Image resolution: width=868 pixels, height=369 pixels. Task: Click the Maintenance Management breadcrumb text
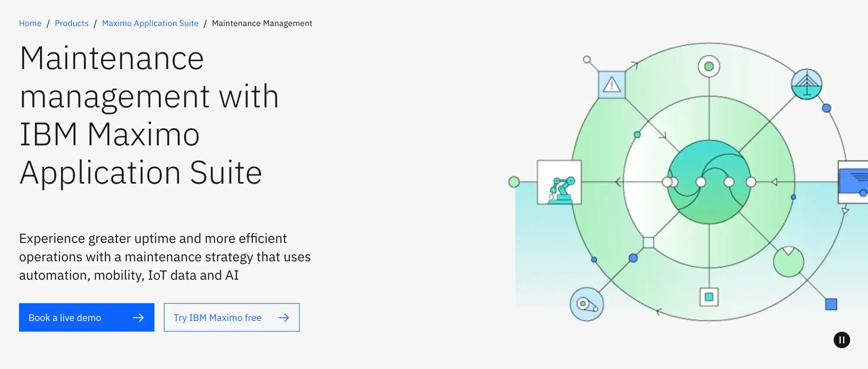coord(262,23)
